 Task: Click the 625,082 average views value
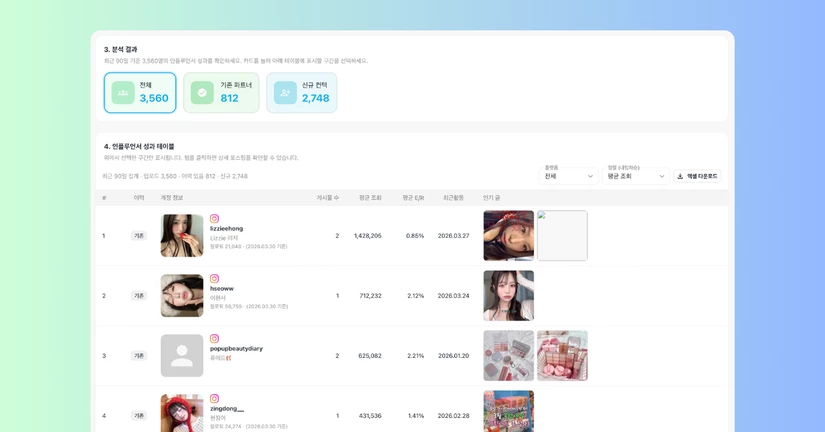[370, 356]
